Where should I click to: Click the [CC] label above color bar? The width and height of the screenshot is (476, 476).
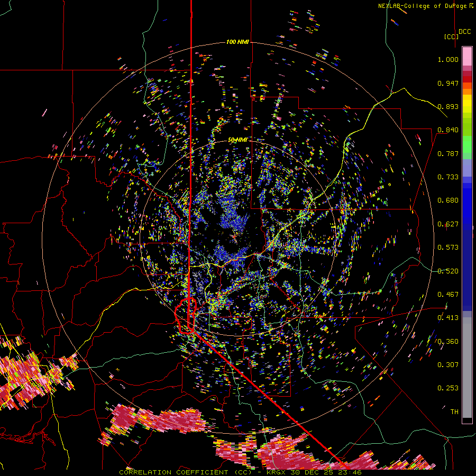click(x=451, y=36)
